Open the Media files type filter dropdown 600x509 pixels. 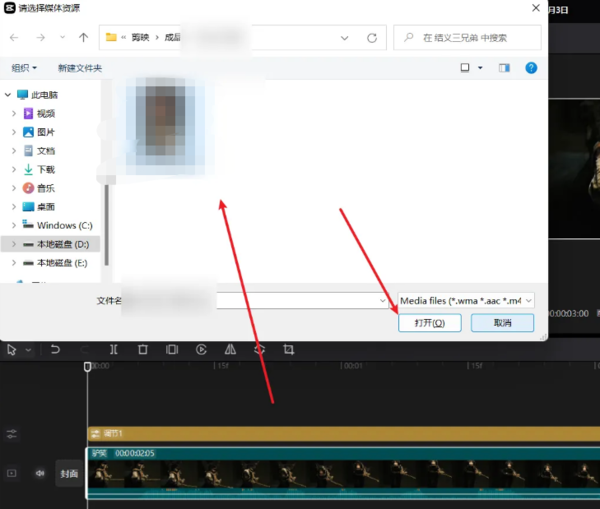(x=466, y=301)
